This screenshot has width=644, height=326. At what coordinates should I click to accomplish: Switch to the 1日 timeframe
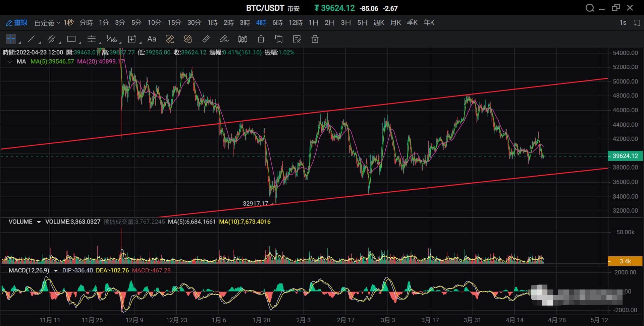pos(313,22)
